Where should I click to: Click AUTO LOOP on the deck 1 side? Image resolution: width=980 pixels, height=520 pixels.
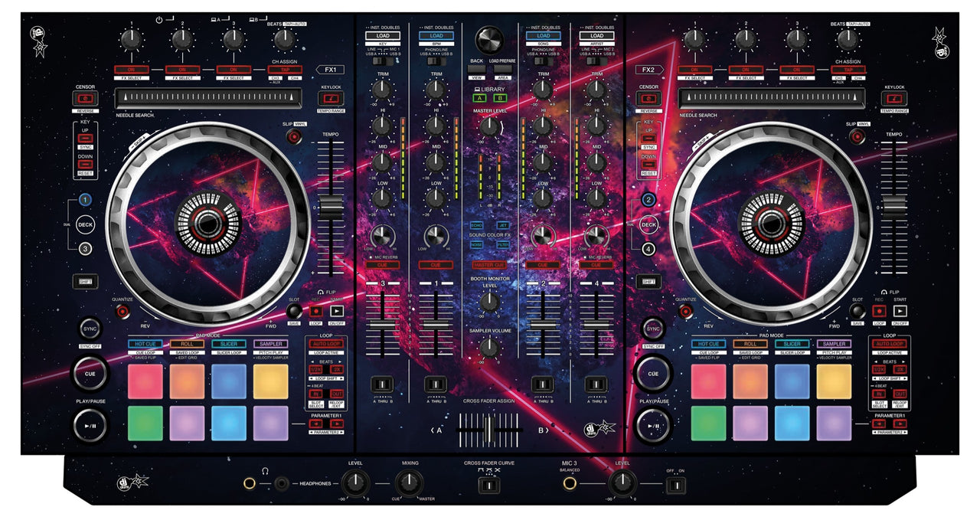pos(326,345)
